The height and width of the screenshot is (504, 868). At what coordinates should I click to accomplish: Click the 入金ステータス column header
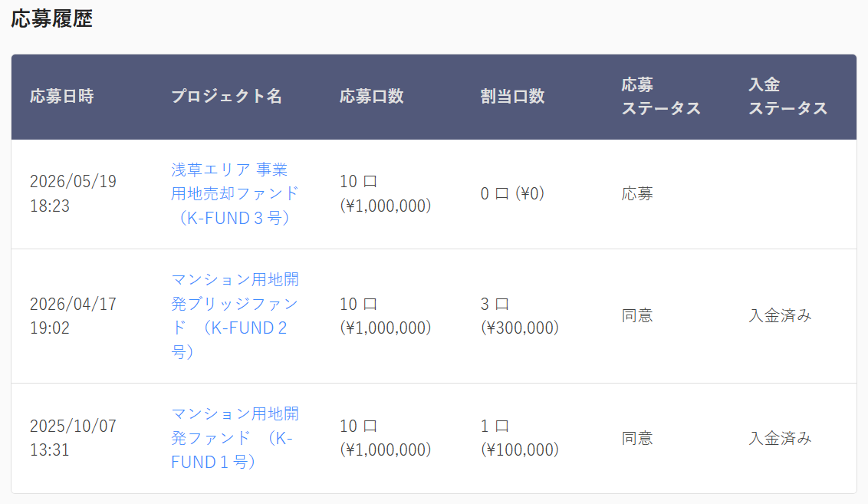[x=787, y=97]
